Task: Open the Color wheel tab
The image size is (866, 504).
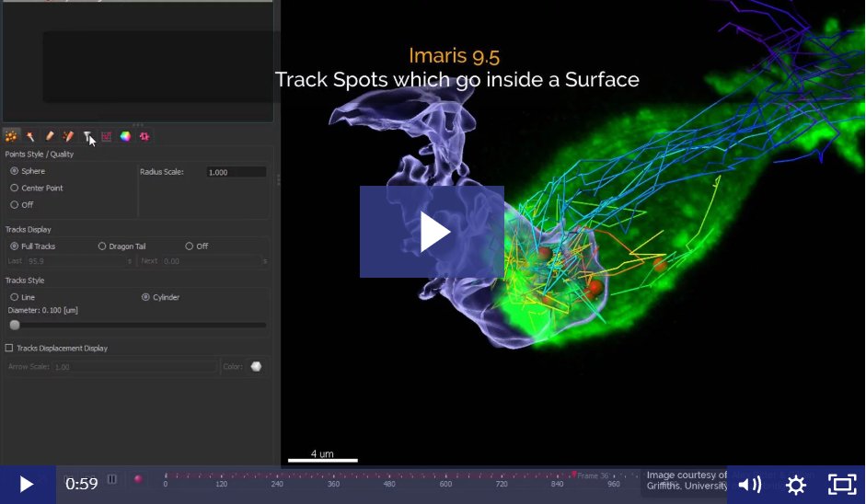Action: coord(125,136)
